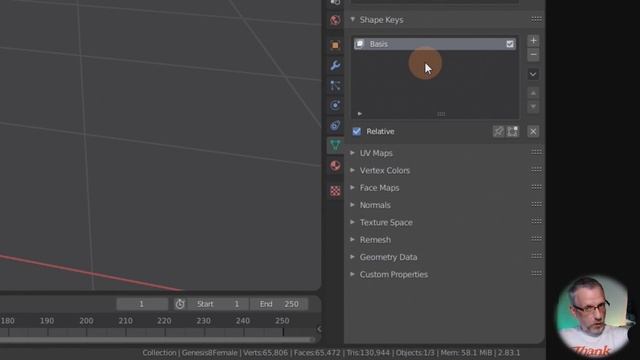Toggle shape key edit mode display

click(x=512, y=131)
